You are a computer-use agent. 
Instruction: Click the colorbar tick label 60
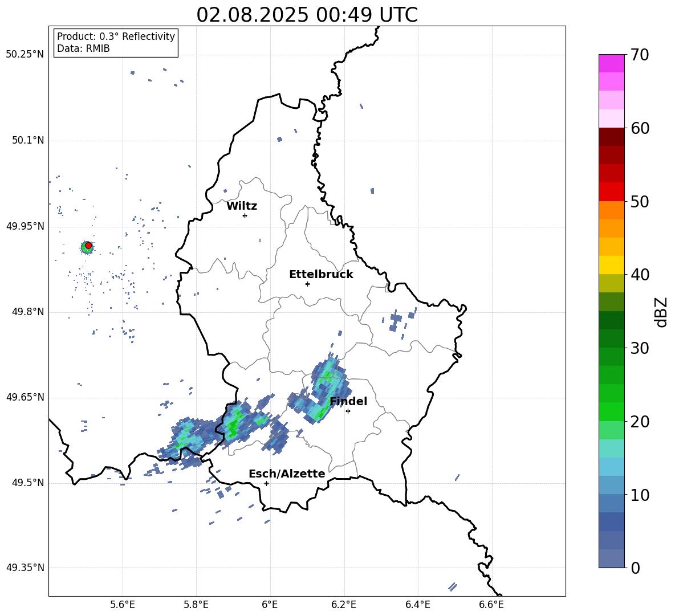(640, 128)
